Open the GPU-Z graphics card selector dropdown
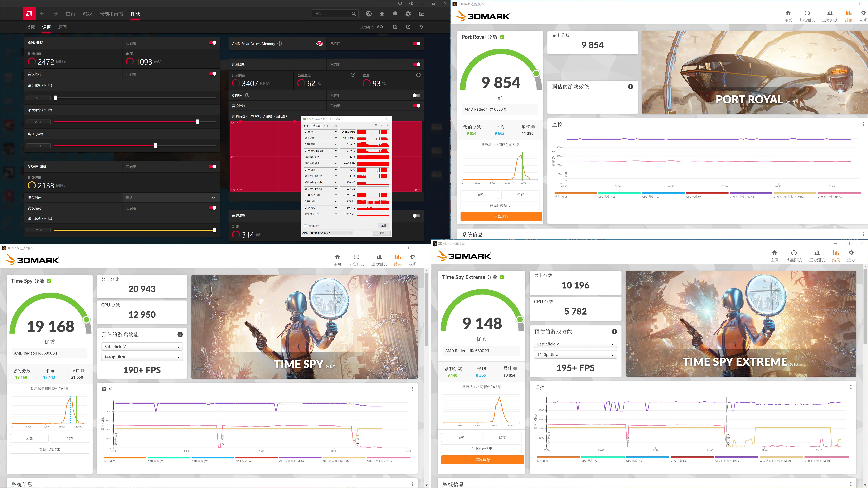 coord(327,233)
